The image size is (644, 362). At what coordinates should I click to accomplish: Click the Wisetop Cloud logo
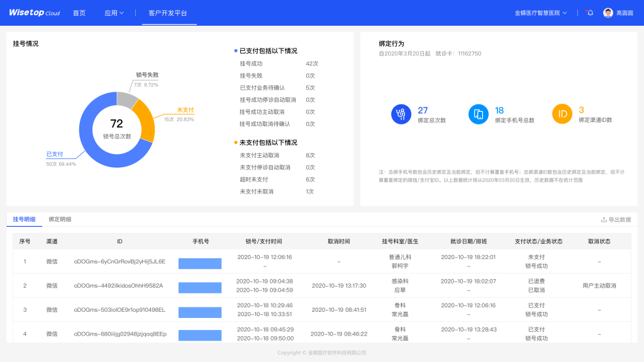pos(34,13)
